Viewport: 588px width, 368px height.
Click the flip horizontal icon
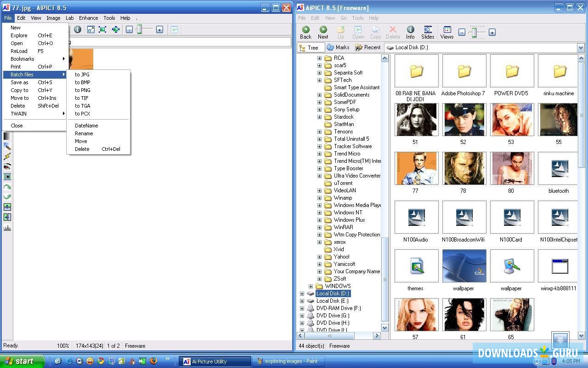[x=7, y=217]
